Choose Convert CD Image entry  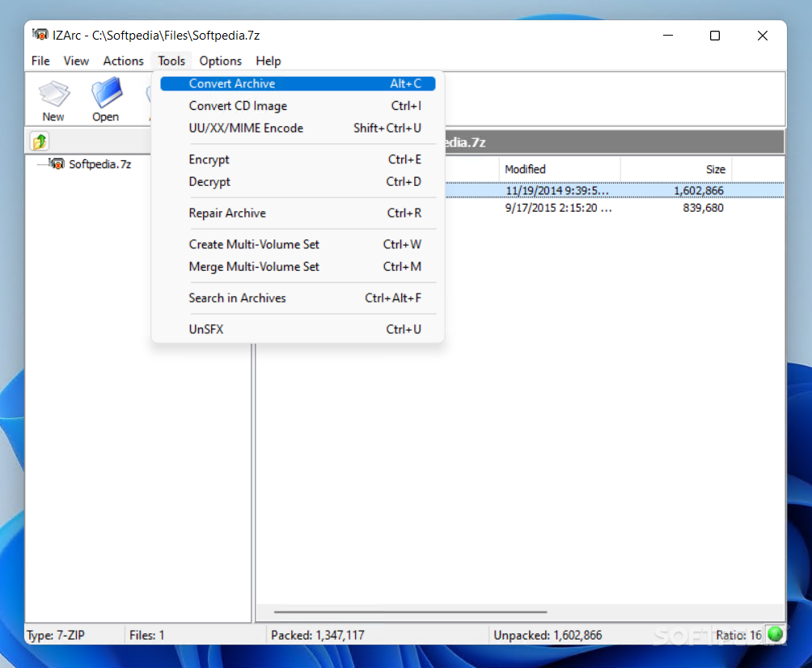(x=298, y=106)
